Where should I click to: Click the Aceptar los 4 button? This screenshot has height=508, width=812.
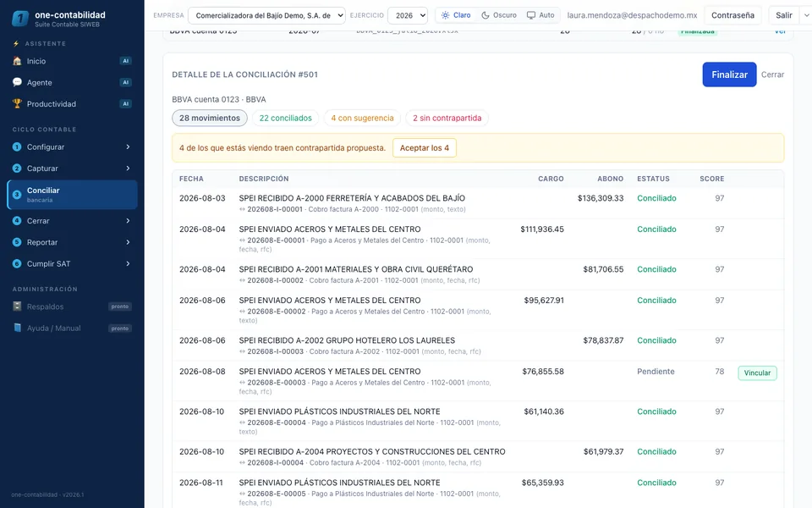424,147
